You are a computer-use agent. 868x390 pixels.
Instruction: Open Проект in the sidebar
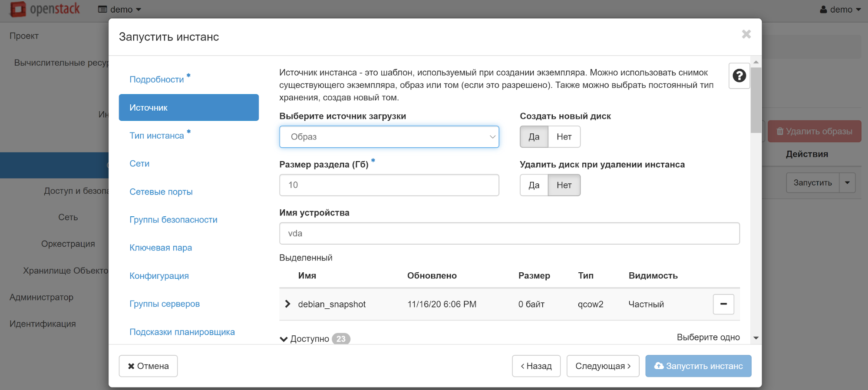[x=24, y=36]
